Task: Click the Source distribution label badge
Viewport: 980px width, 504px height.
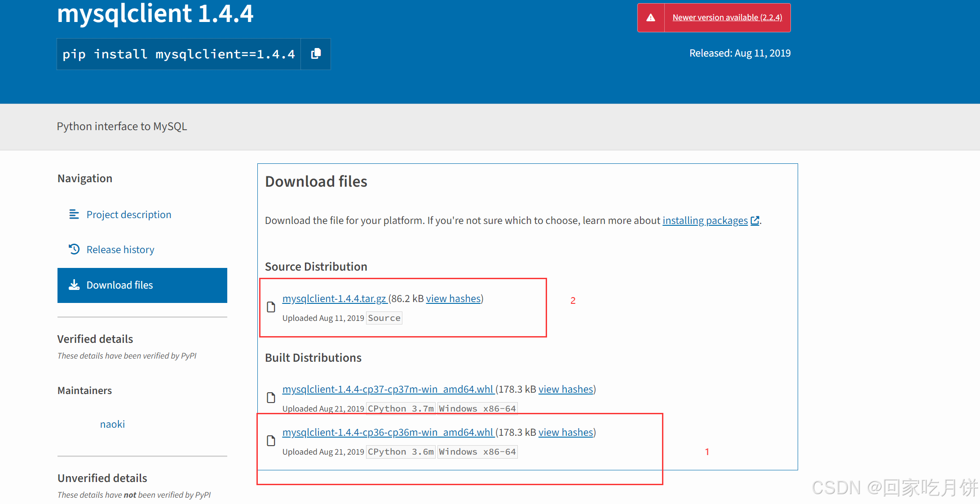Action: coord(384,318)
